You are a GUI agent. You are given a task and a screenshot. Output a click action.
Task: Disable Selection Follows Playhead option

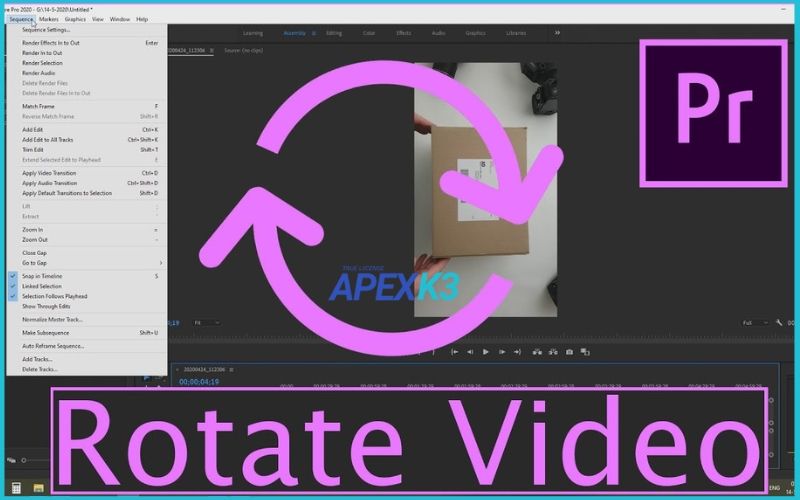pos(54,296)
